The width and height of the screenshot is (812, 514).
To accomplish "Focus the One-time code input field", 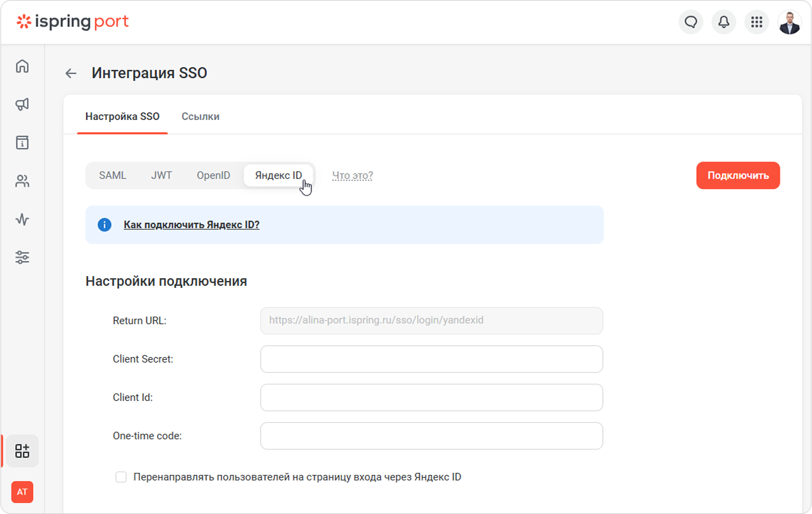I will pyautogui.click(x=431, y=435).
